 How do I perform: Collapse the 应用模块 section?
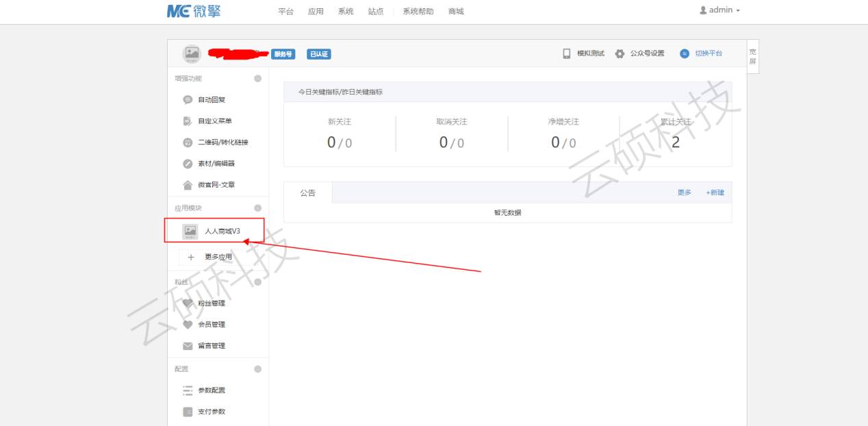pos(257,208)
